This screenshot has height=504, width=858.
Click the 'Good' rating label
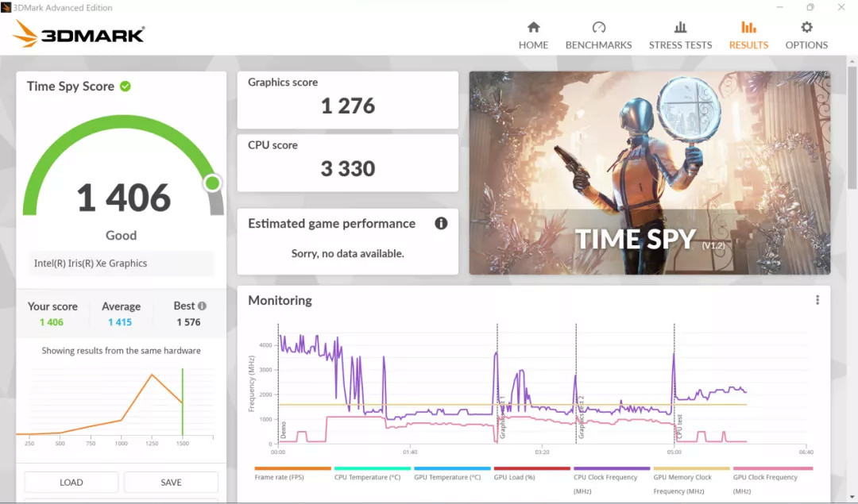(121, 235)
